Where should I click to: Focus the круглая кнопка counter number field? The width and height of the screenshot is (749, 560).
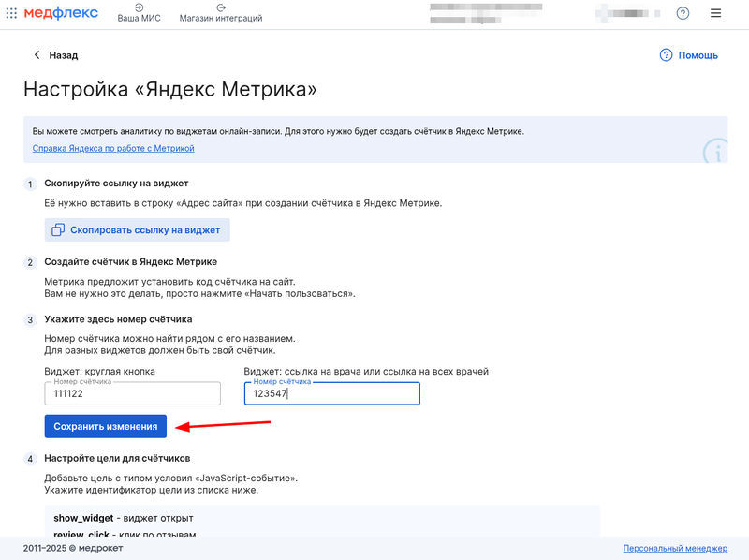click(132, 393)
